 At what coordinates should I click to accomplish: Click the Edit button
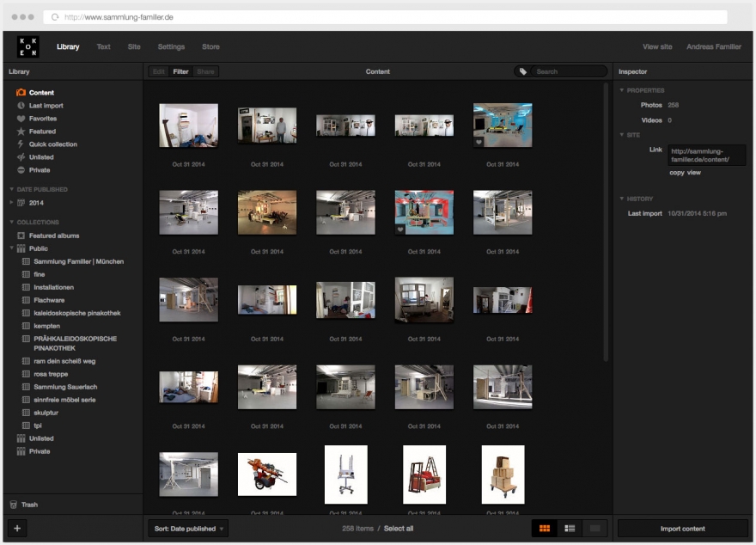(x=159, y=71)
